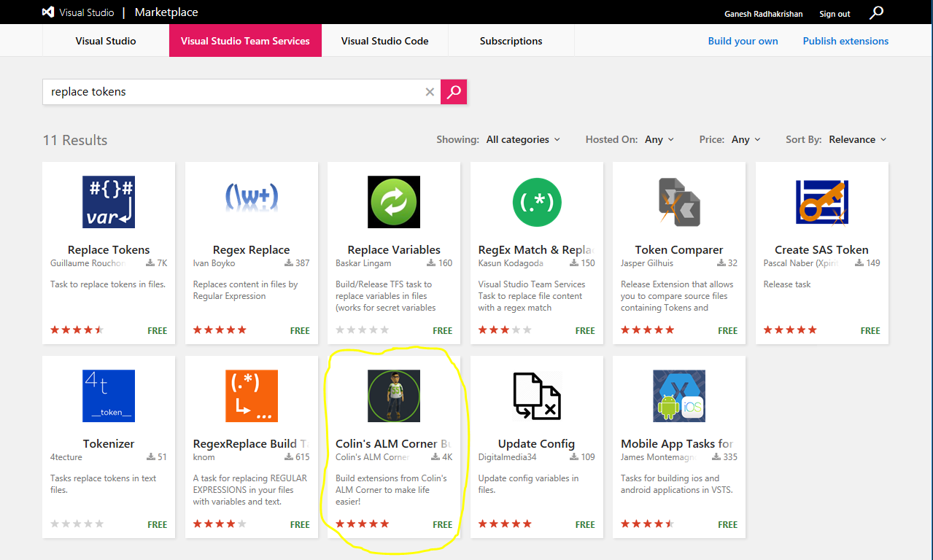Viewport: 933px width, 560px height.
Task: Click the Replace Tokens extension icon
Action: 109,202
